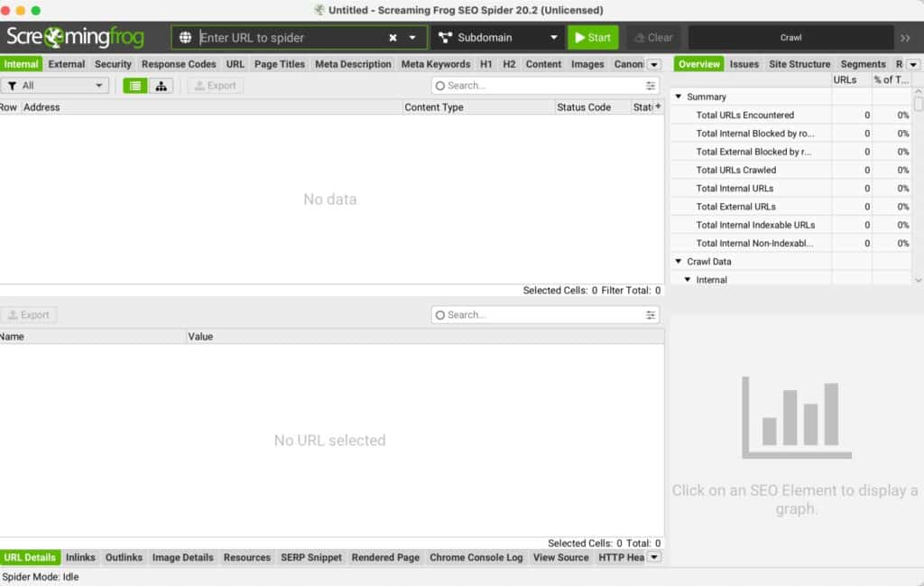Open the SERP Snippet bottom tab
Screen dimensions: 924x586
click(311, 558)
